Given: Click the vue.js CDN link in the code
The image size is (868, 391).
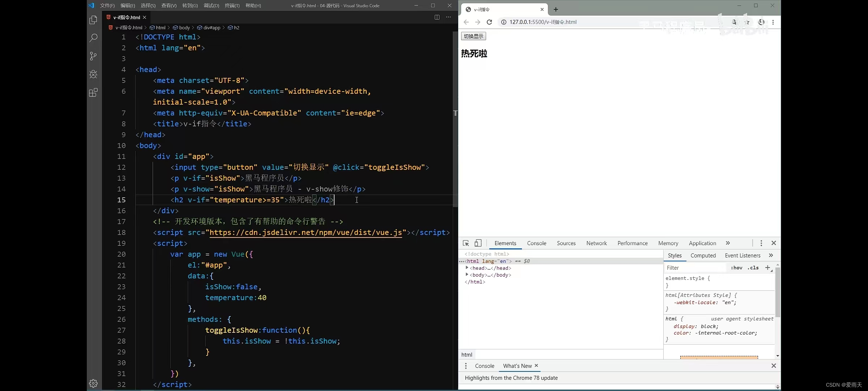Looking at the screenshot, I should (x=306, y=233).
